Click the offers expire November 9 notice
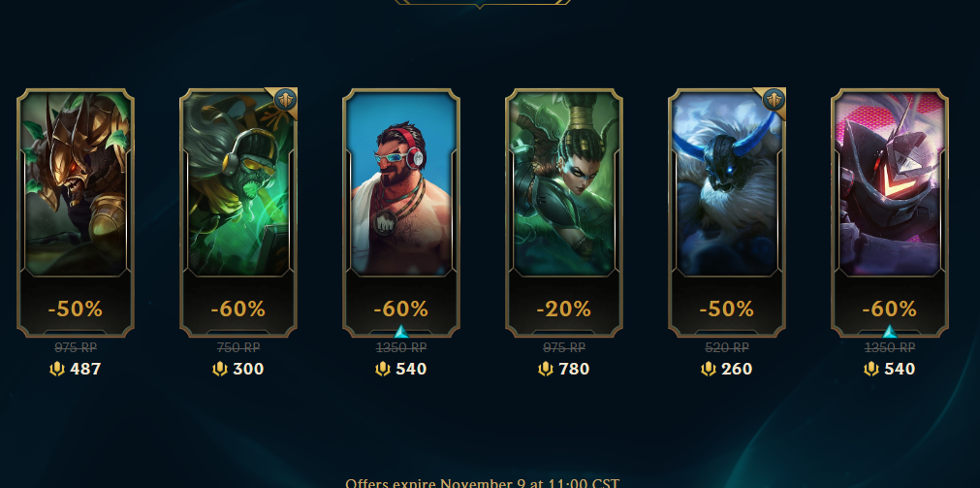980x488 pixels. (x=482, y=483)
